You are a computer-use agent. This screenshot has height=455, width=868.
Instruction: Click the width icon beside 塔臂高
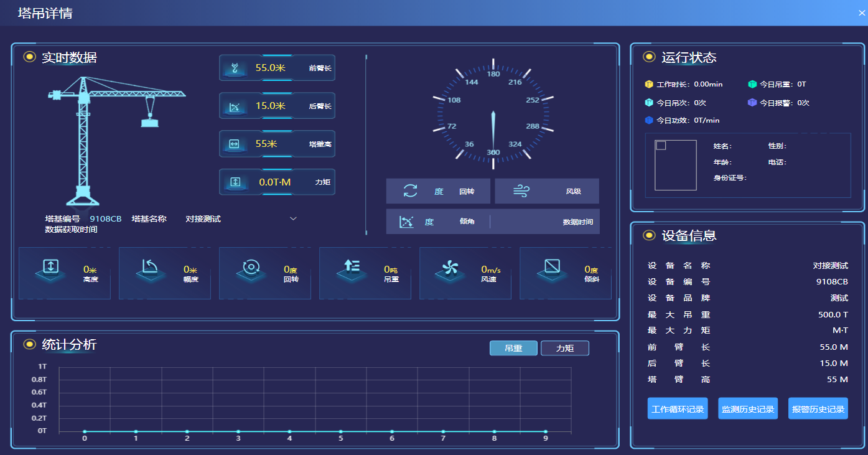[234, 144]
